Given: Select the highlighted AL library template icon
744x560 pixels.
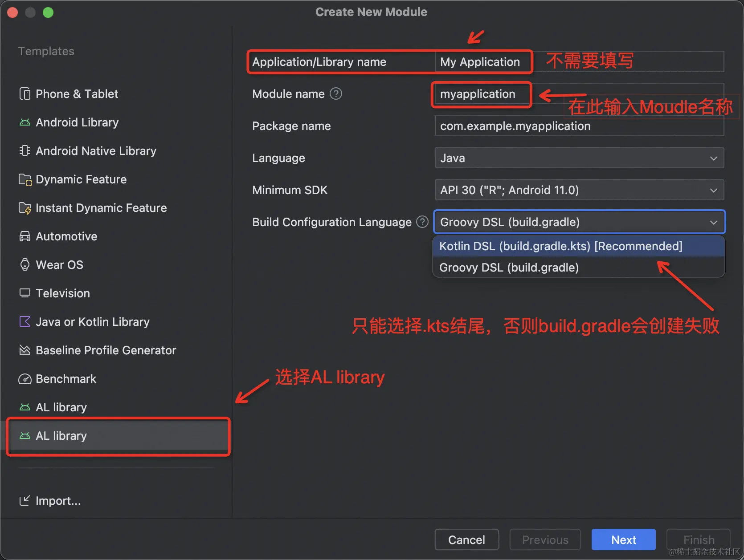Looking at the screenshot, I should pyautogui.click(x=25, y=436).
